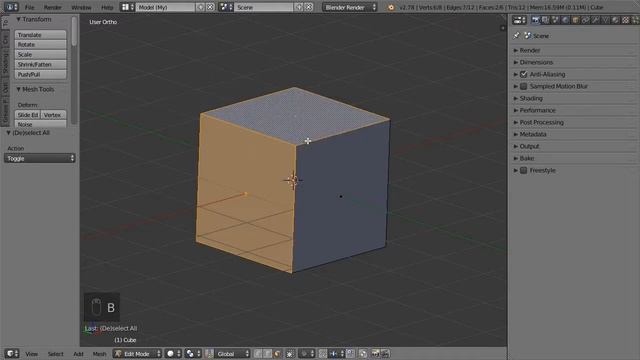Open the Render properties tab icon
The width and height of the screenshot is (640, 360).
pyautogui.click(x=535, y=20)
